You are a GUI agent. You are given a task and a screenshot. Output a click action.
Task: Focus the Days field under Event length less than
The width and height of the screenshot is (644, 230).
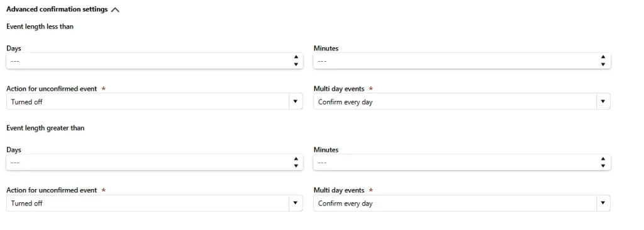[x=155, y=61]
